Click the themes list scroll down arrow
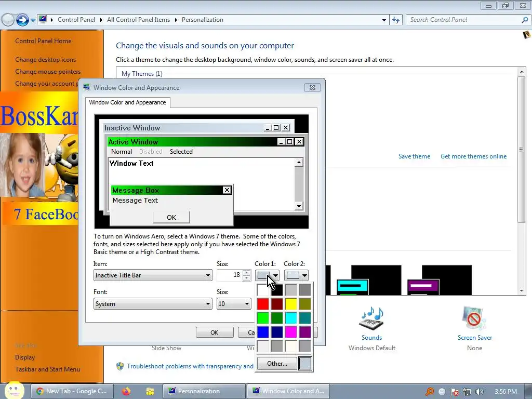This screenshot has width=532, height=399. (x=522, y=291)
